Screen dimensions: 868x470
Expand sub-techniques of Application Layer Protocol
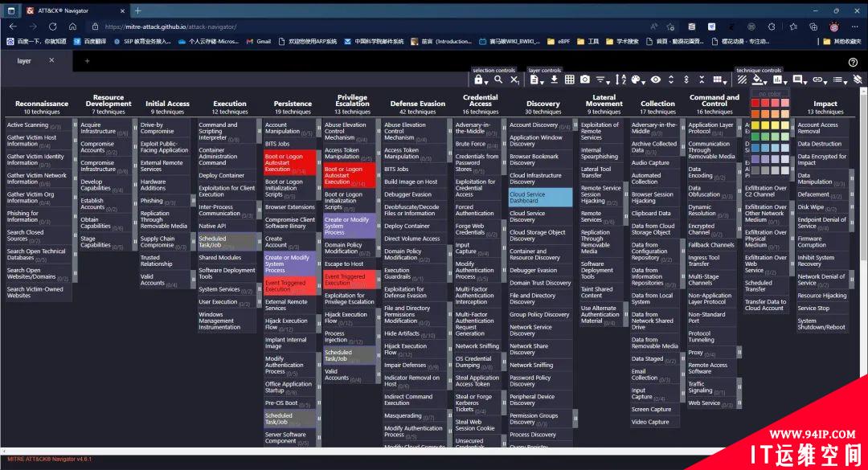pos(739,129)
